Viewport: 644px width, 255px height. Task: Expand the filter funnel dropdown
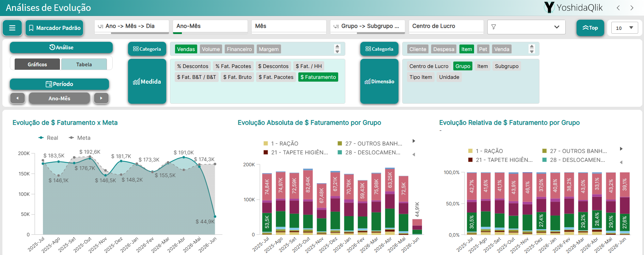pos(526,27)
